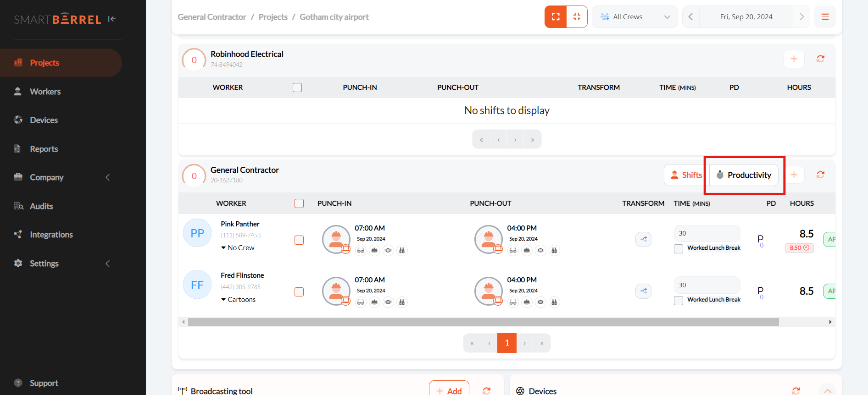
Task: Click the Projects breadcrumb link
Action: coord(273,17)
